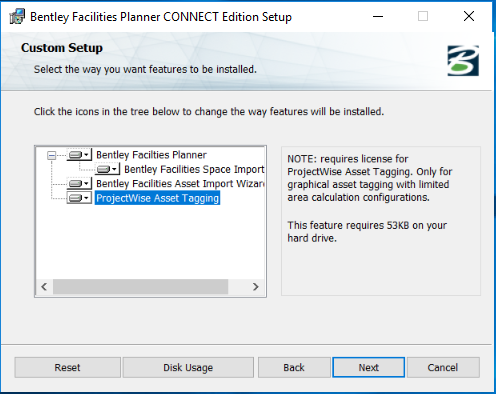Viewport: 496px width, 394px height.
Task: Collapse the Bentley Facilties Planner tree node
Action: pos(51,155)
